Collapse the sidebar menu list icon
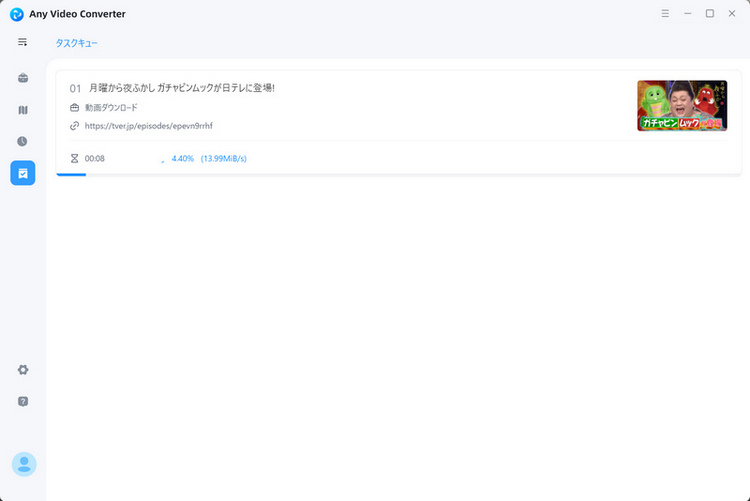 pos(22,42)
